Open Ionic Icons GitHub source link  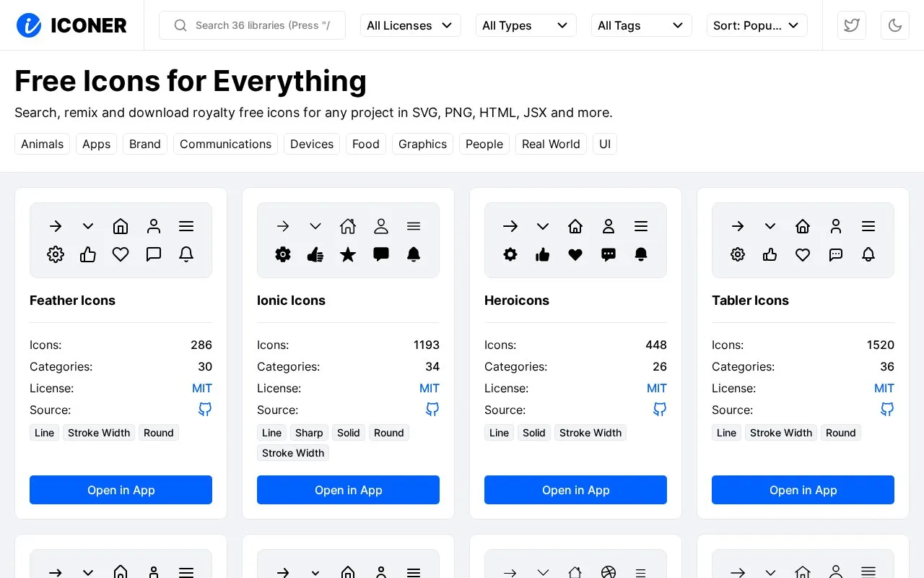click(432, 410)
